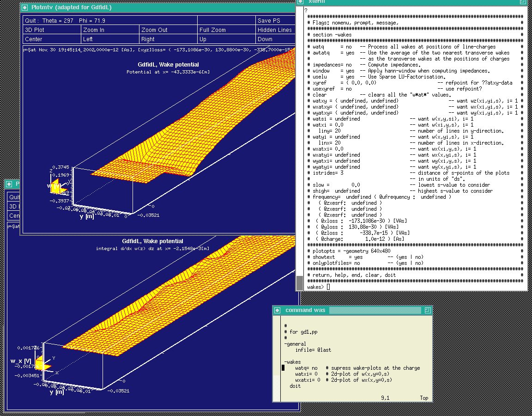Click 'doit' line in command window
The width and height of the screenshot is (532, 416).
(x=295, y=386)
